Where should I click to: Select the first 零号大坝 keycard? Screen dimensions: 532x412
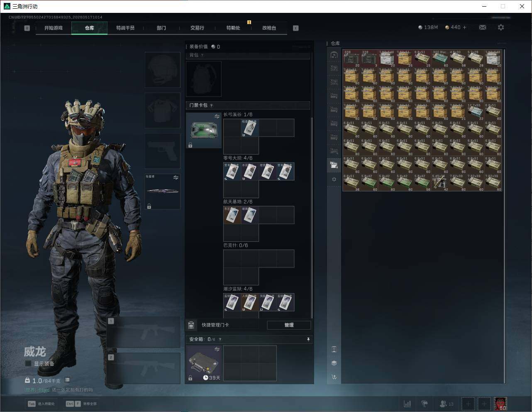[232, 172]
